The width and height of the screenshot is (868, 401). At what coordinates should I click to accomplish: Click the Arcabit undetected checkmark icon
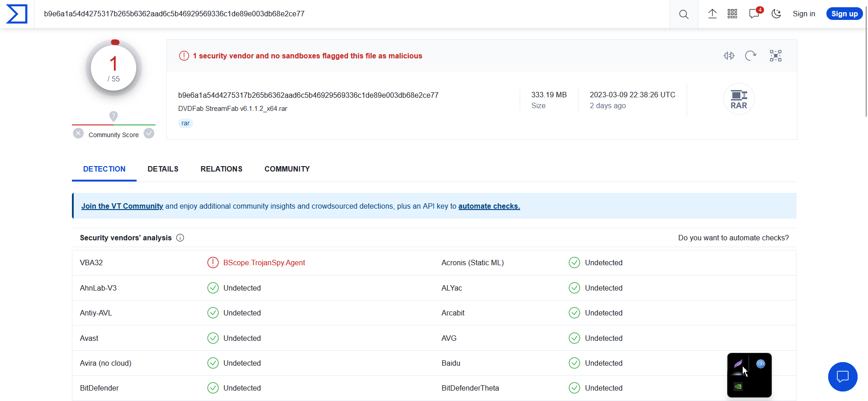[574, 313]
